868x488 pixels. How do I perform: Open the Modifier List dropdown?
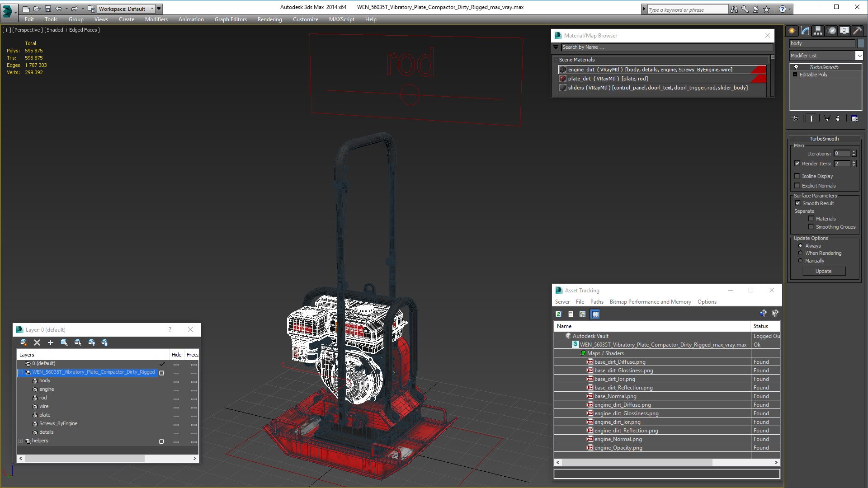pyautogui.click(x=859, y=56)
